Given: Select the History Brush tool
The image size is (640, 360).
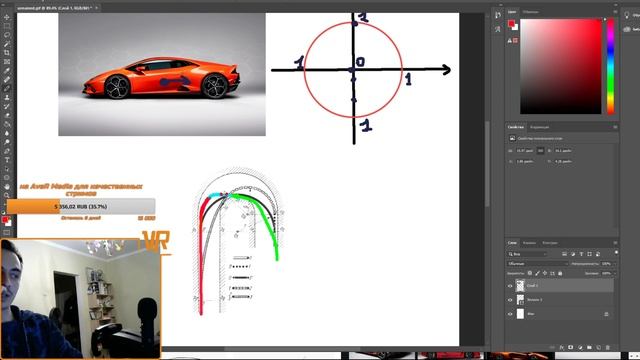Looking at the screenshot, I should (7, 107).
